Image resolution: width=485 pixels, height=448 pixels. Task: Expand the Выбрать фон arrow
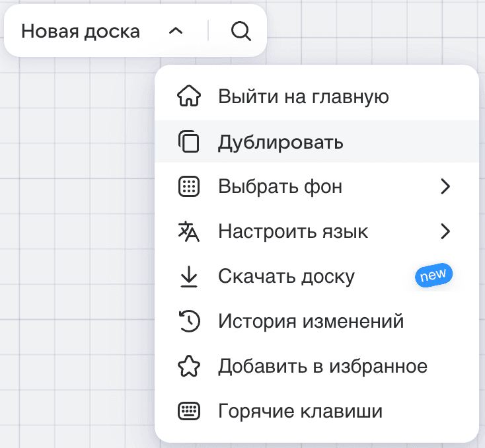point(445,186)
